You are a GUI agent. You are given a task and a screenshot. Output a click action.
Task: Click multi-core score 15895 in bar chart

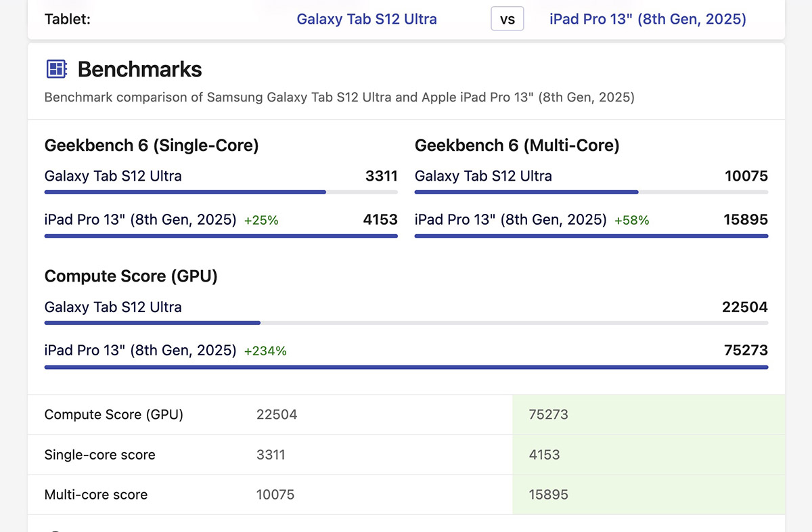746,220
